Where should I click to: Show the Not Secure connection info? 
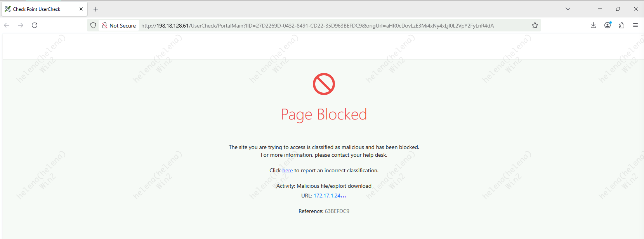[119, 26]
